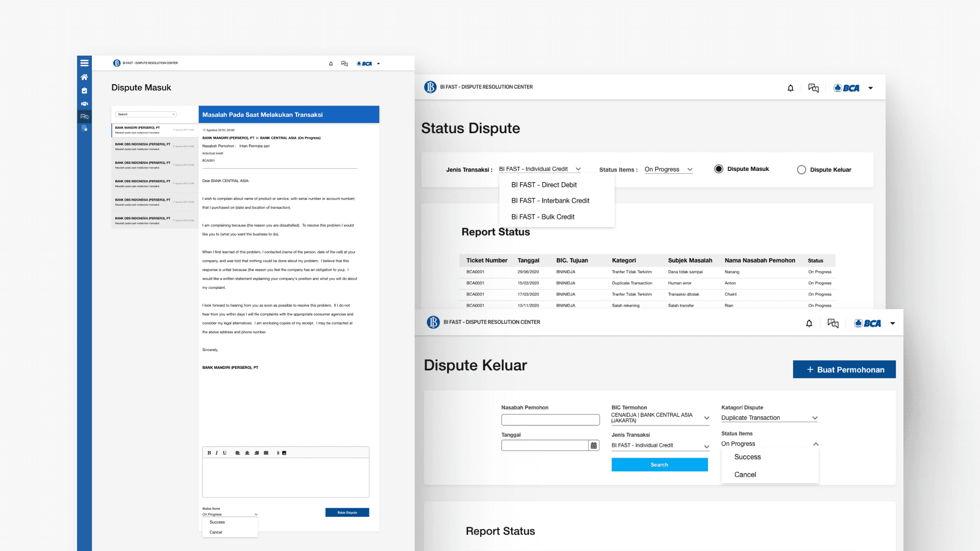Justify text in reply editor

(x=266, y=453)
